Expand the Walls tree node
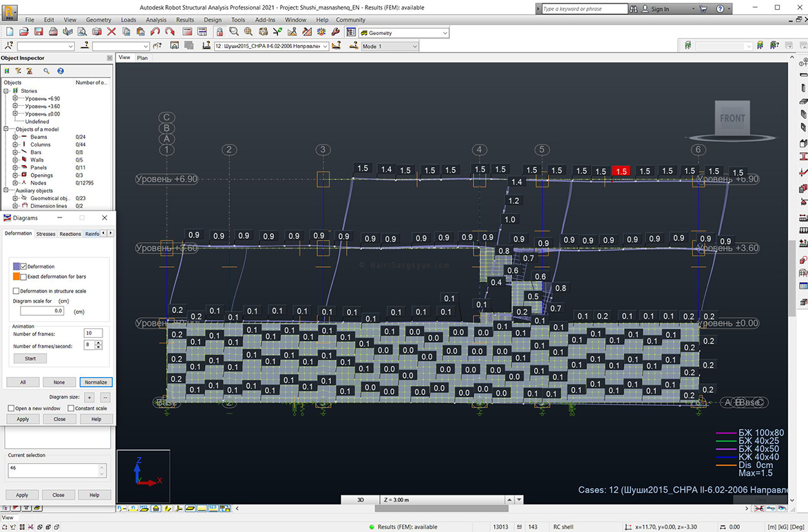Viewport: 808px width, 532px height. 15,160
